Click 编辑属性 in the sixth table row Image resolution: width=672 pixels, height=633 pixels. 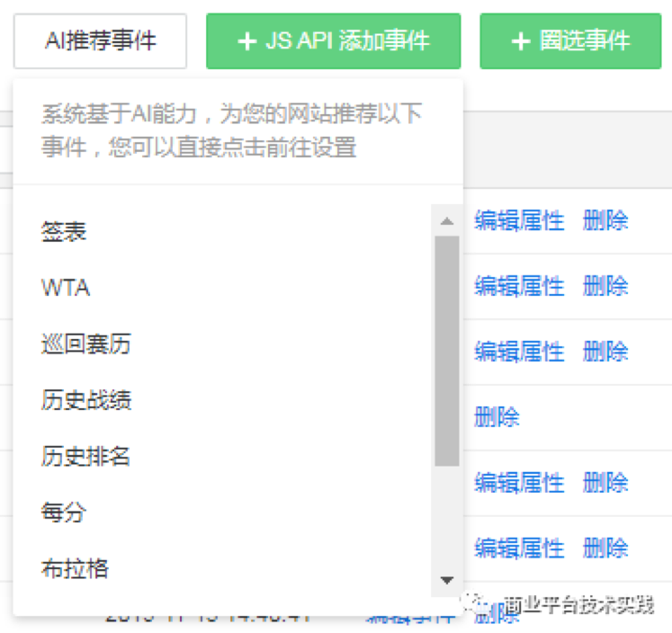coord(519,548)
